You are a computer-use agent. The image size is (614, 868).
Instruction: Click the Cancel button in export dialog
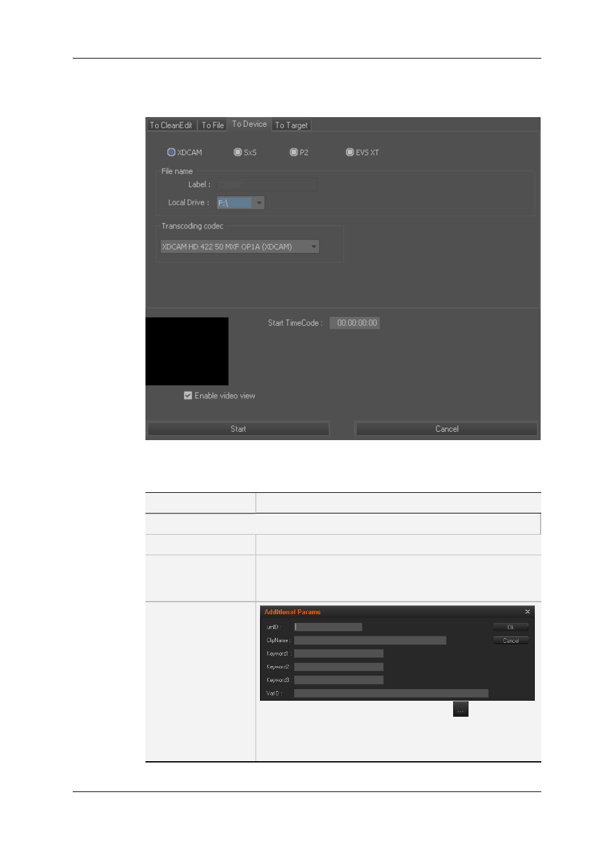pos(447,429)
